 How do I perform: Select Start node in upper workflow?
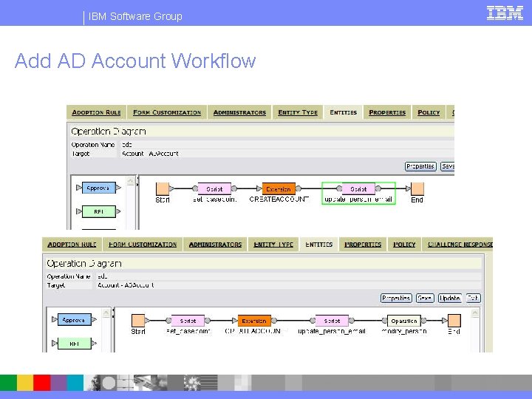(x=162, y=188)
